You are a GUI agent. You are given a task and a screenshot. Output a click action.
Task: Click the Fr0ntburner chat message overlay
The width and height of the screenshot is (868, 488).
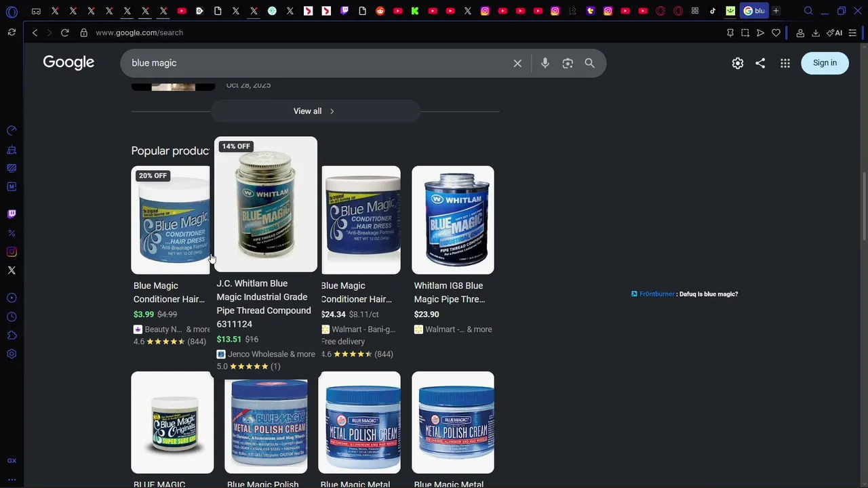point(684,294)
